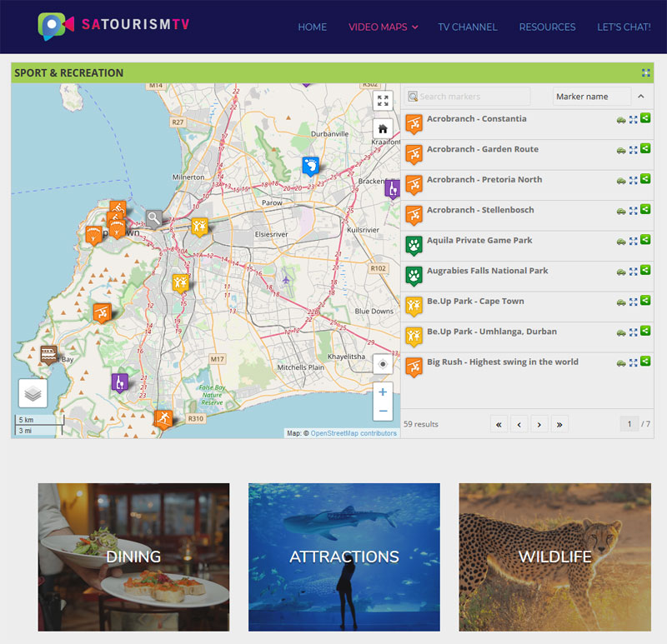Click the Aquila Private Game Park paw icon
Image resolution: width=667 pixels, height=644 pixels.
414,246
